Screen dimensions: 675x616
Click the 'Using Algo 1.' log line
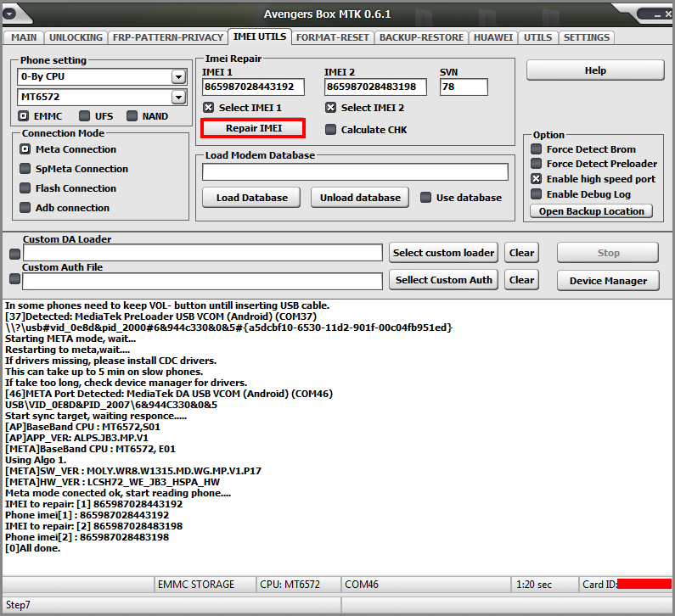(x=36, y=460)
